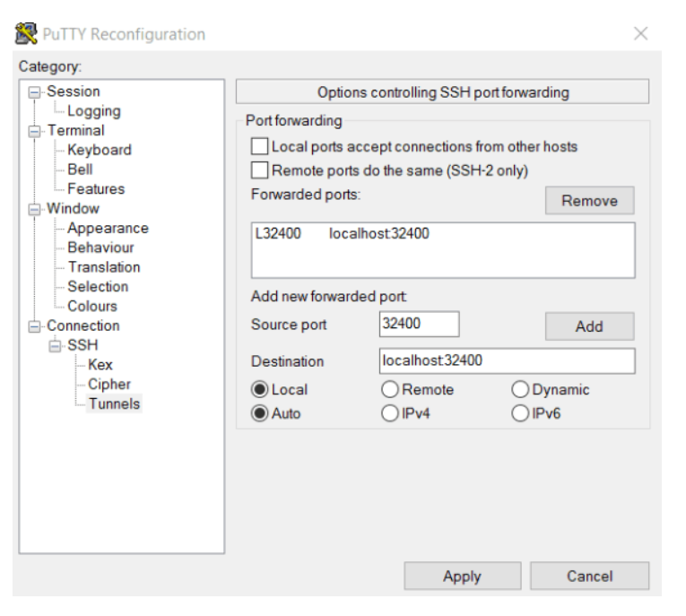Pick the IPv6 radio option
This screenshot has width=686, height=616.
[x=520, y=413]
